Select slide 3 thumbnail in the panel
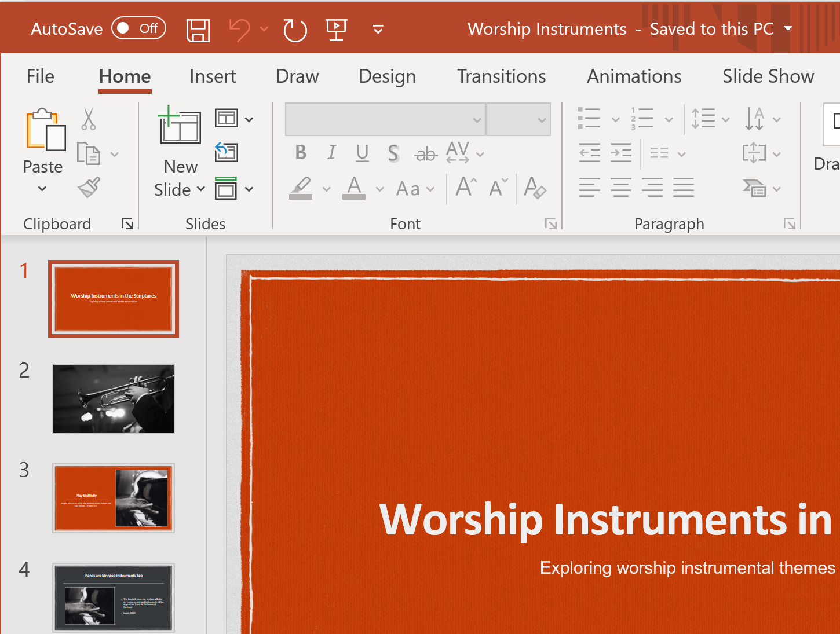The height and width of the screenshot is (634, 840). pos(113,498)
